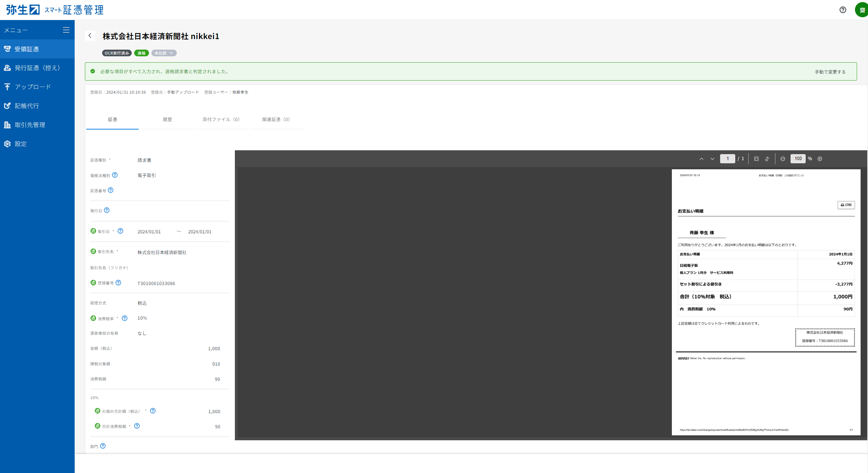This screenshot has width=868, height=473.
Task: Open 設定 in the sidebar
Action: [37, 144]
